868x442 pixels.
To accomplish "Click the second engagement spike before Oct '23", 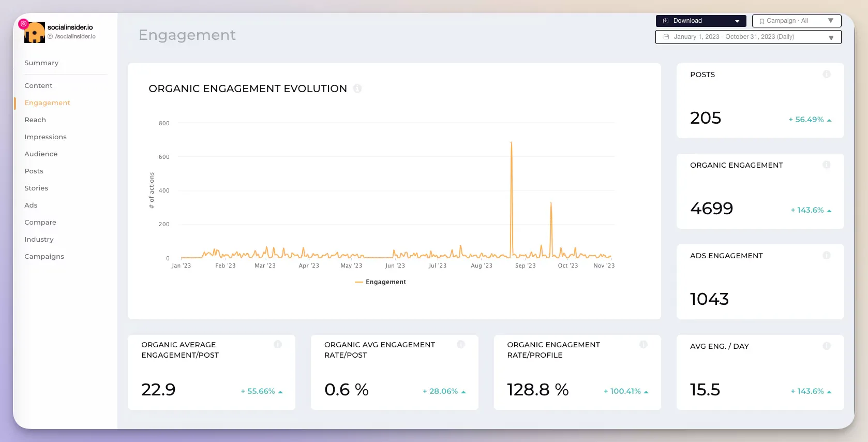I will tap(551, 203).
